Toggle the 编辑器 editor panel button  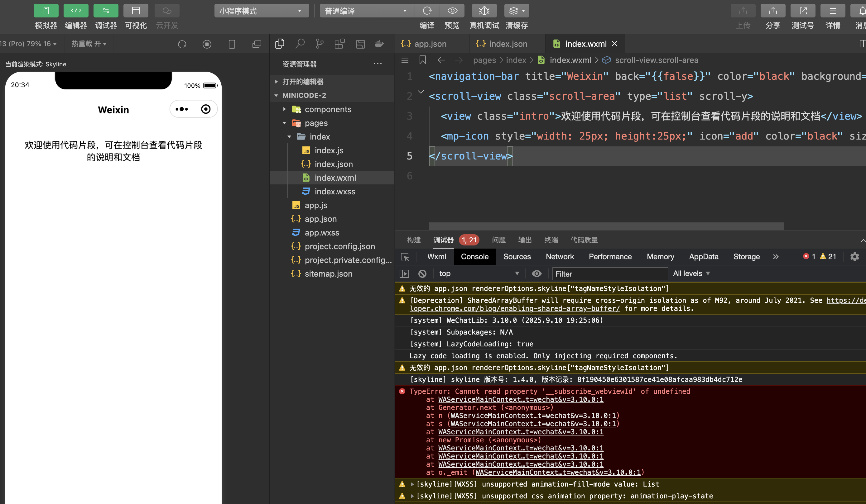[x=76, y=11]
